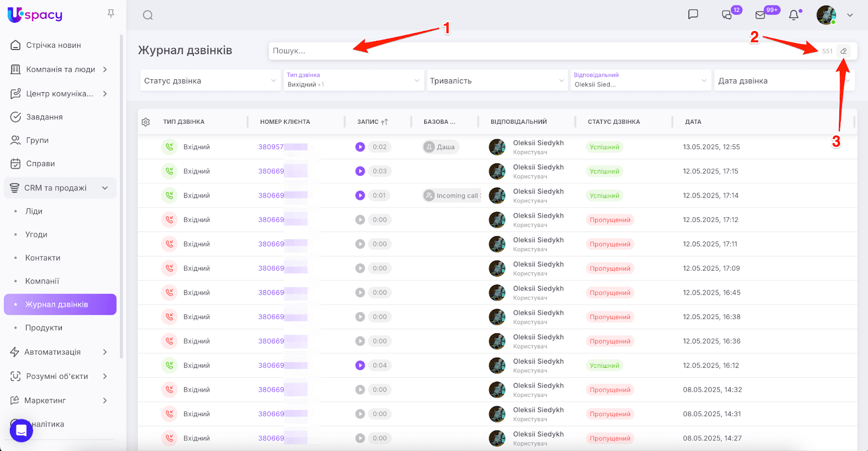Play the 0:04 call recording
868x451 pixels.
tap(360, 366)
